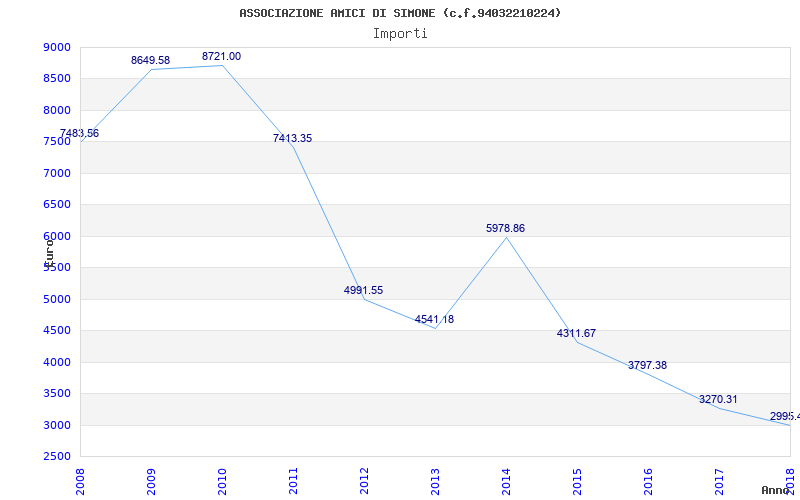The width and height of the screenshot is (800, 500).
Task: Select the 5978.86 peak label
Action: [x=505, y=229]
